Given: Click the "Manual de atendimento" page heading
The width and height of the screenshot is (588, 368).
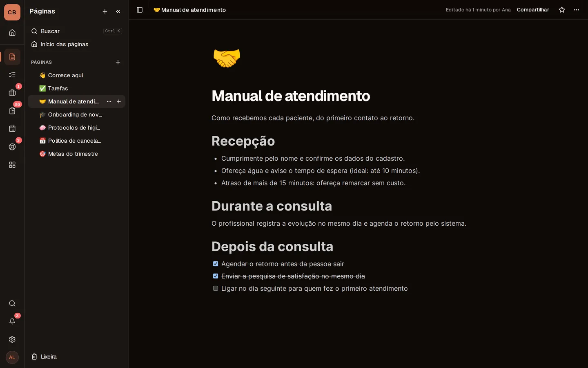Looking at the screenshot, I should [x=291, y=96].
